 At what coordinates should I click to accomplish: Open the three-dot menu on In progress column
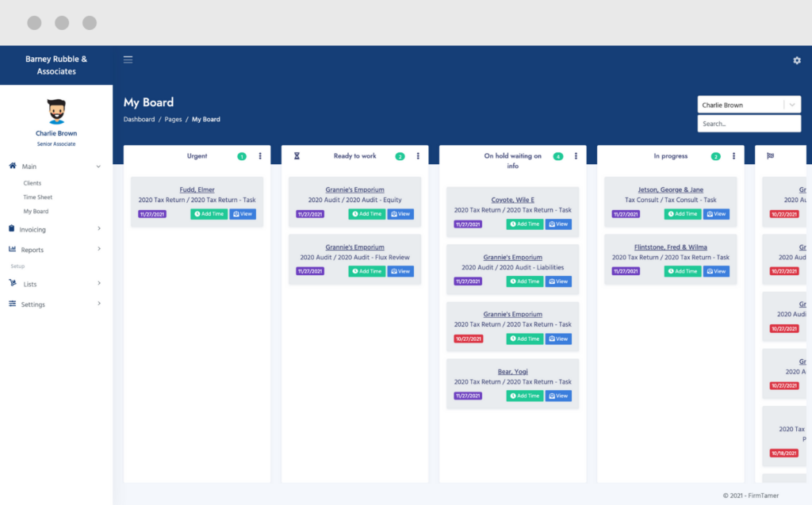click(733, 155)
